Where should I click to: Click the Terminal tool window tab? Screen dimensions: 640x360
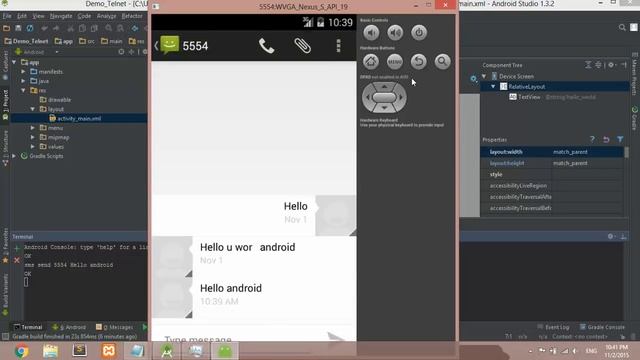[x=28, y=327]
